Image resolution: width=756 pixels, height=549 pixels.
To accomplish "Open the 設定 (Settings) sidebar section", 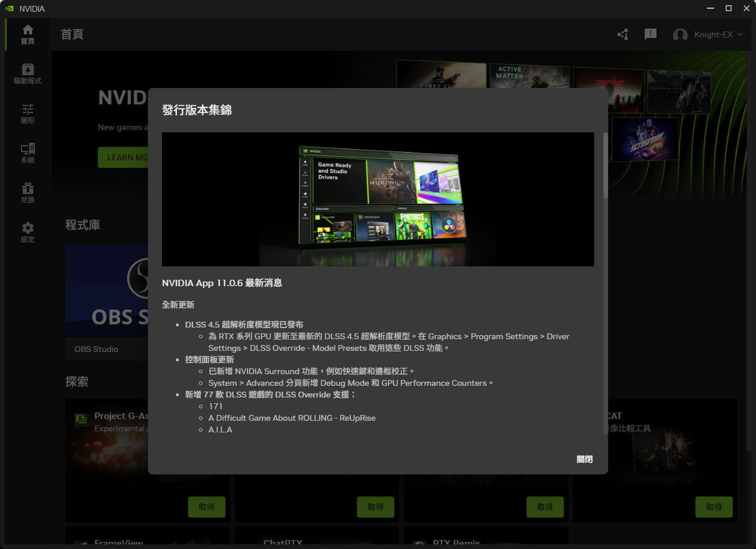I will [27, 232].
